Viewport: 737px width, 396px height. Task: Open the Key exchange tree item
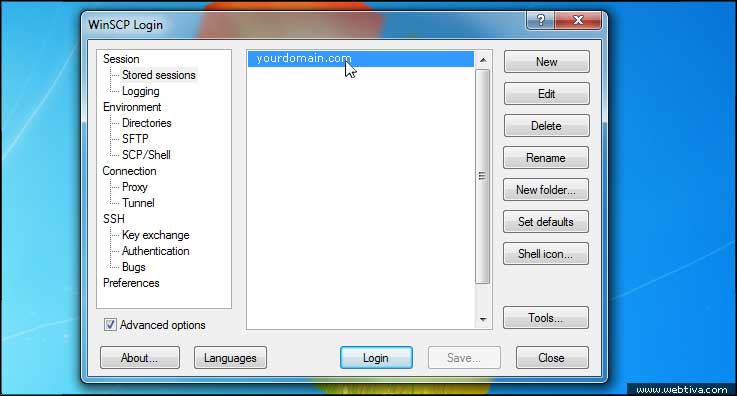coord(156,234)
